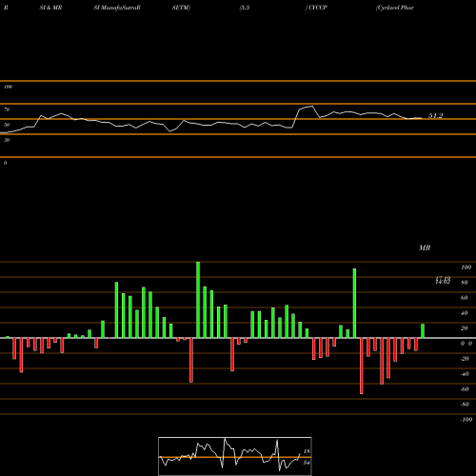Select the 'SI MunafaSutraR' header text
This screenshot has width=476, height=476.
point(117,8)
